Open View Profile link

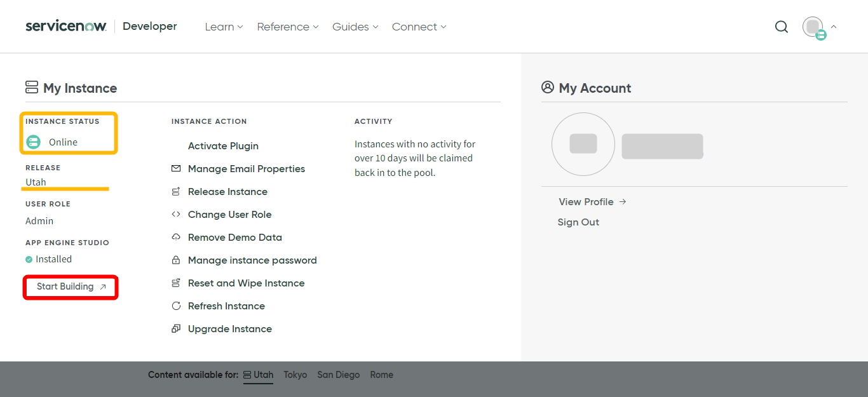(586, 201)
